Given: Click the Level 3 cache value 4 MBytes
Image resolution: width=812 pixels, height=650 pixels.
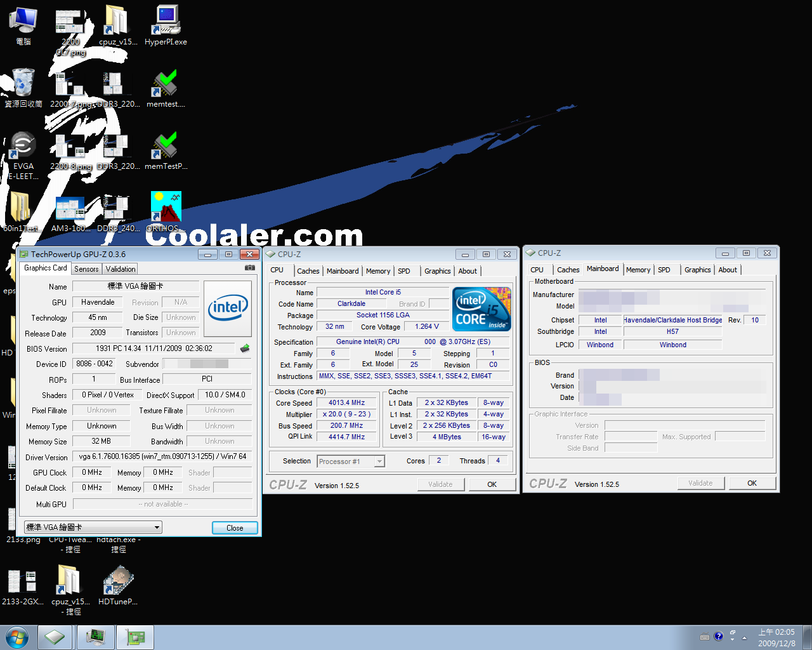Looking at the screenshot, I should click(447, 437).
